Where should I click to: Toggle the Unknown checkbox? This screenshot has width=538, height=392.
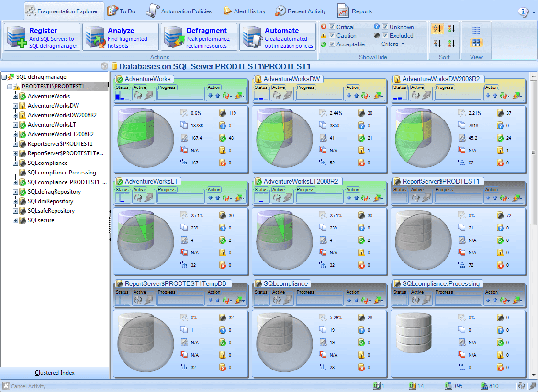pos(385,27)
